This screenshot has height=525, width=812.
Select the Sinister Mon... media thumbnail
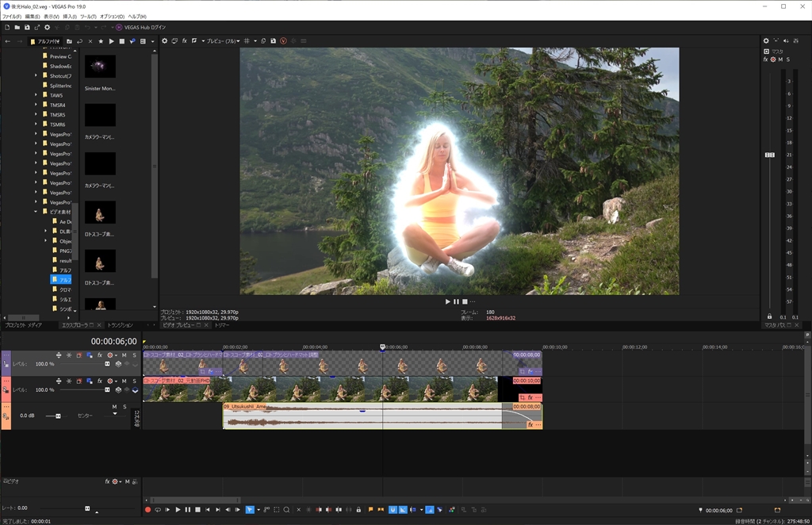pos(100,67)
